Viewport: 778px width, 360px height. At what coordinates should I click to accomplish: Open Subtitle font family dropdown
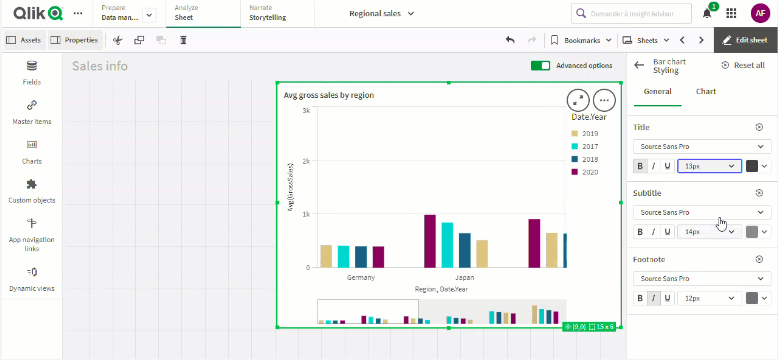pyautogui.click(x=702, y=212)
